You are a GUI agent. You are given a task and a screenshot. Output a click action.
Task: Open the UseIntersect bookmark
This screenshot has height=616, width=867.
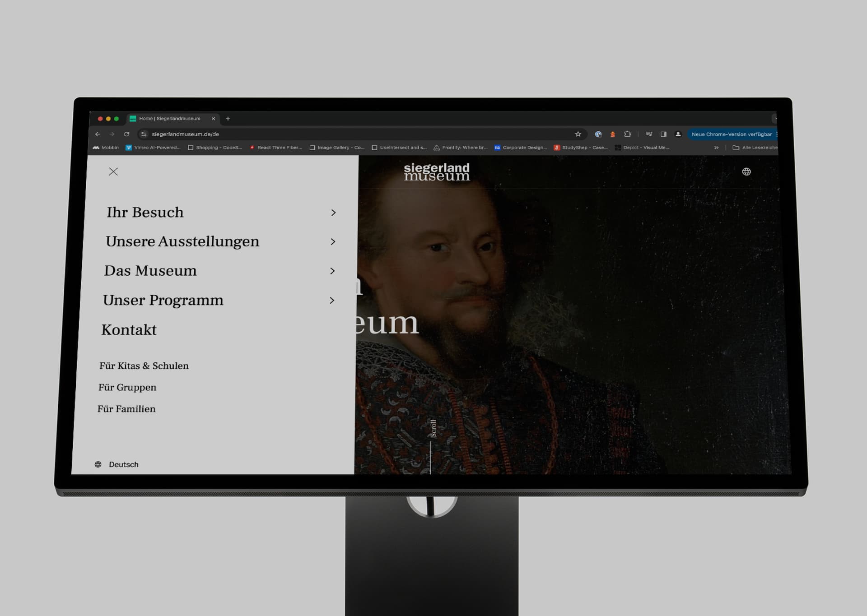[399, 148]
